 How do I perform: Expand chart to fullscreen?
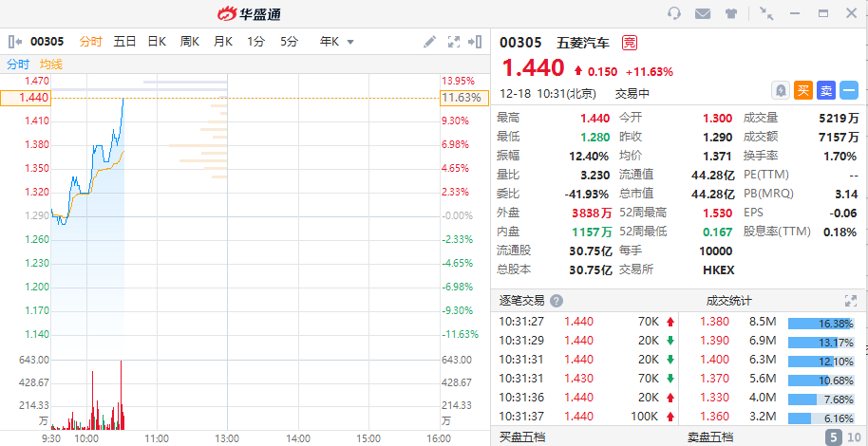(454, 42)
